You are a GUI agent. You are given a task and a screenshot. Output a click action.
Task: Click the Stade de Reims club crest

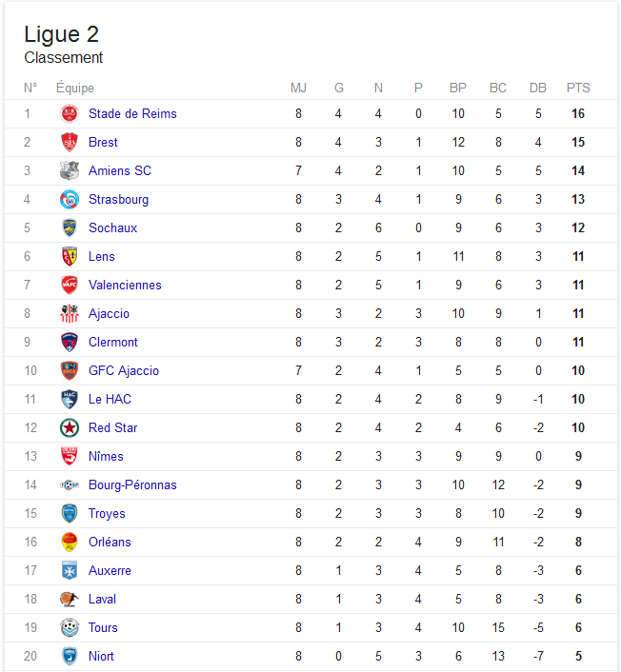point(69,113)
